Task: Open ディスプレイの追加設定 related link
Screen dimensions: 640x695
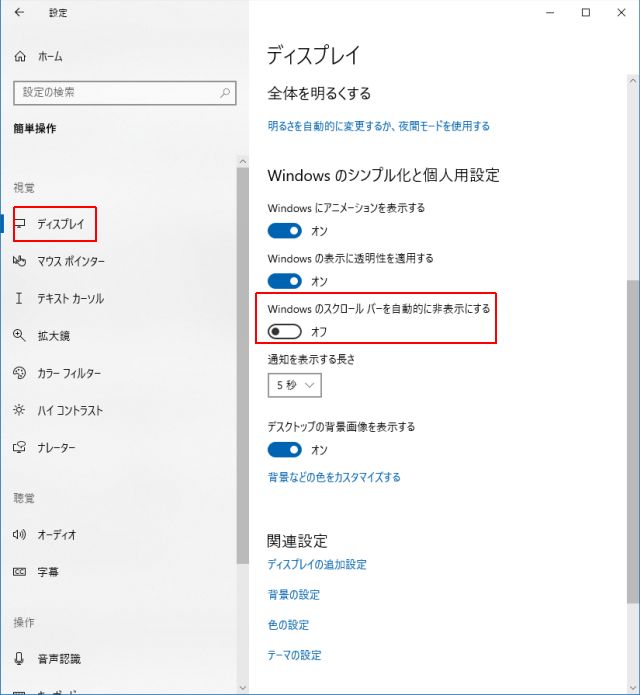Action: click(x=317, y=565)
